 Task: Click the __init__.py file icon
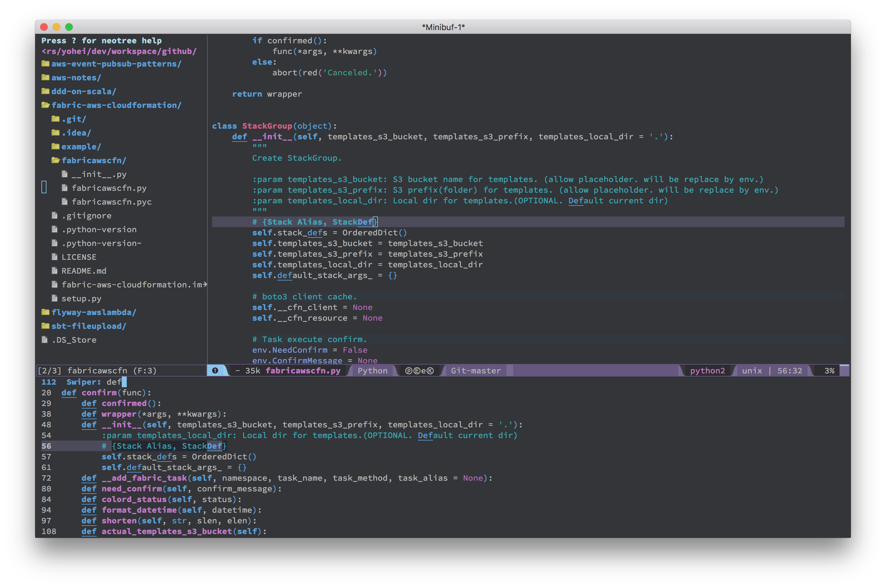click(65, 174)
